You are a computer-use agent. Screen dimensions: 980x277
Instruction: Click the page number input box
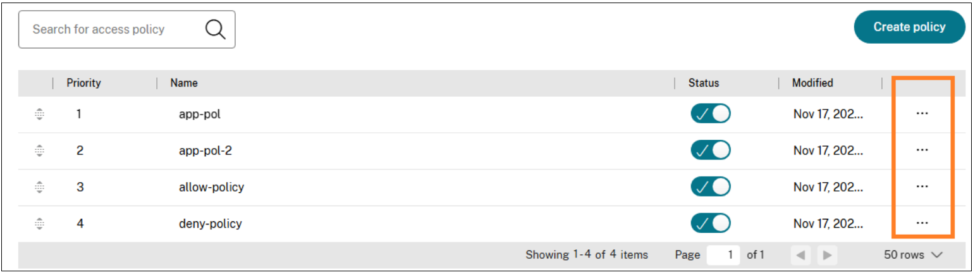pos(723,255)
